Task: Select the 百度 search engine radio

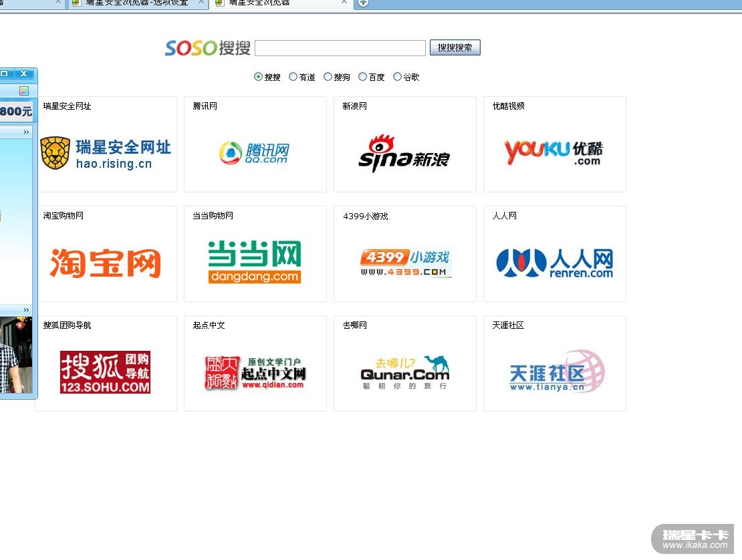Action: 362,77
